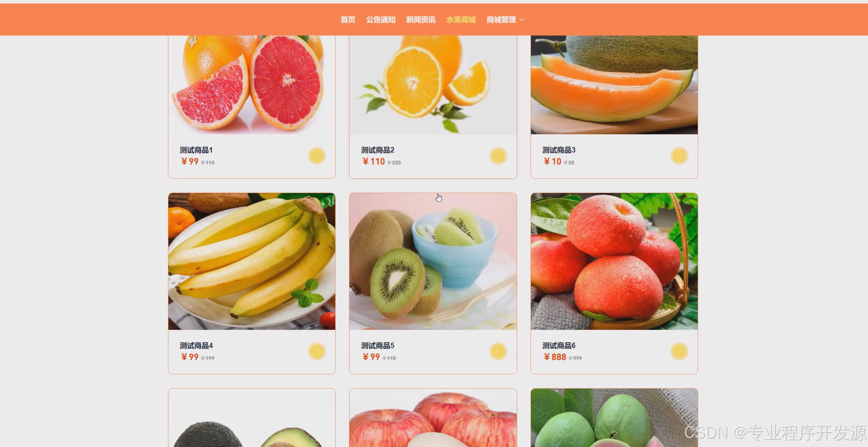Click the grapefruit product image
868x447 pixels.
252,85
